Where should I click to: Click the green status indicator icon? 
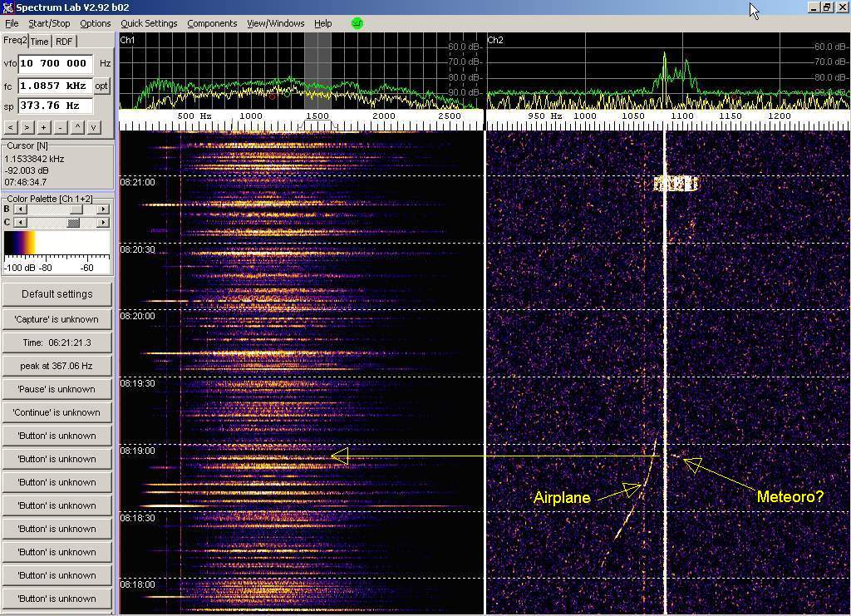tap(357, 23)
